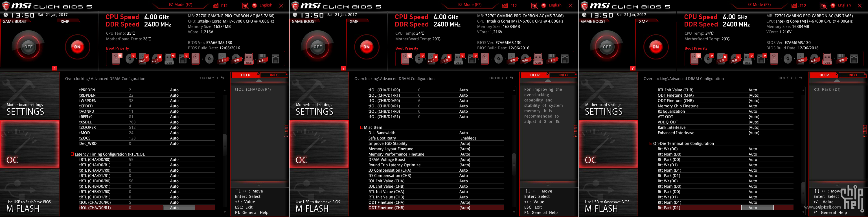The height and width of the screenshot is (217, 868).
Task: Click highlighted Auto field of tIOL (CHA/D0/R1) row
Action: [x=179, y=208]
